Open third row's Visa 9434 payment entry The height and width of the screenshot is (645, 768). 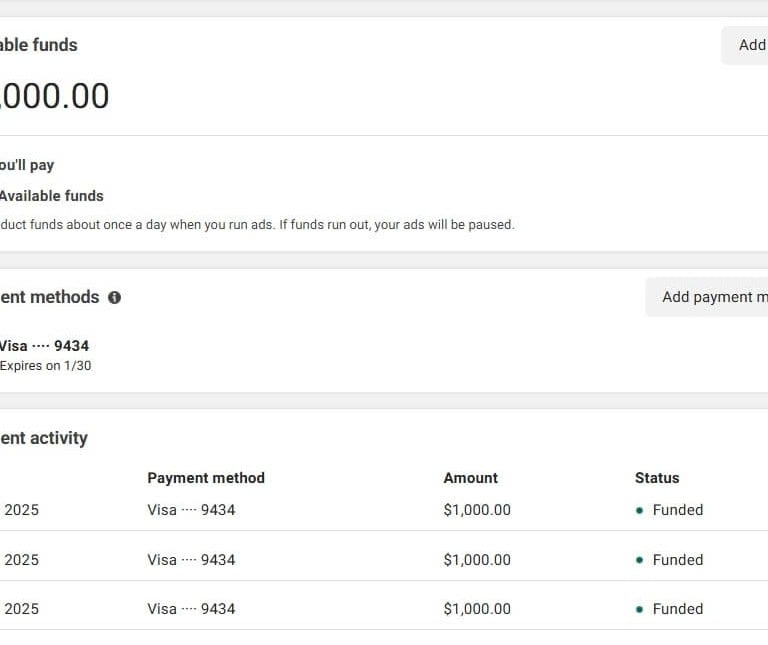pyautogui.click(x=191, y=609)
